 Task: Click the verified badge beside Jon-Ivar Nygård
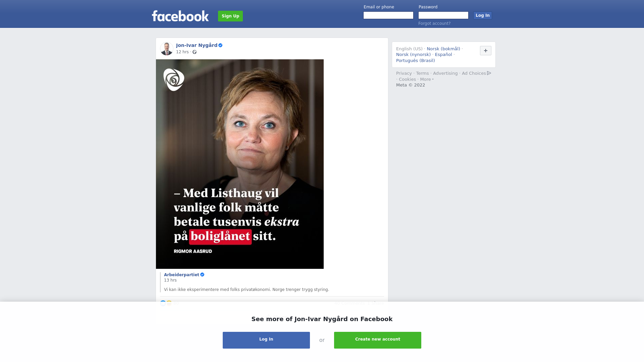point(220,45)
